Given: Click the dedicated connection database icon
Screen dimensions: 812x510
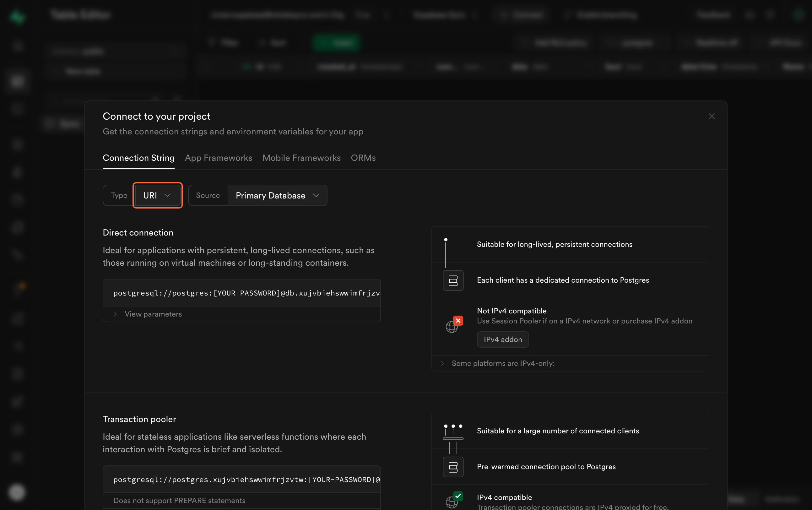Looking at the screenshot, I should click(453, 280).
